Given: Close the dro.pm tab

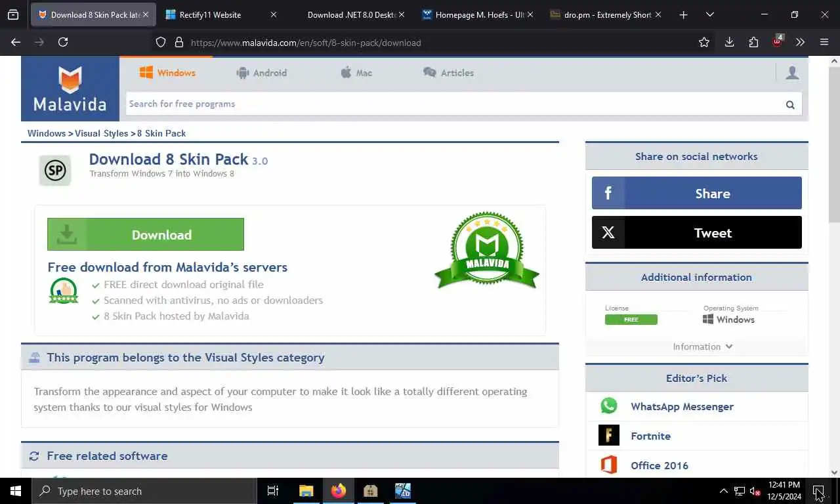Looking at the screenshot, I should tap(658, 14).
